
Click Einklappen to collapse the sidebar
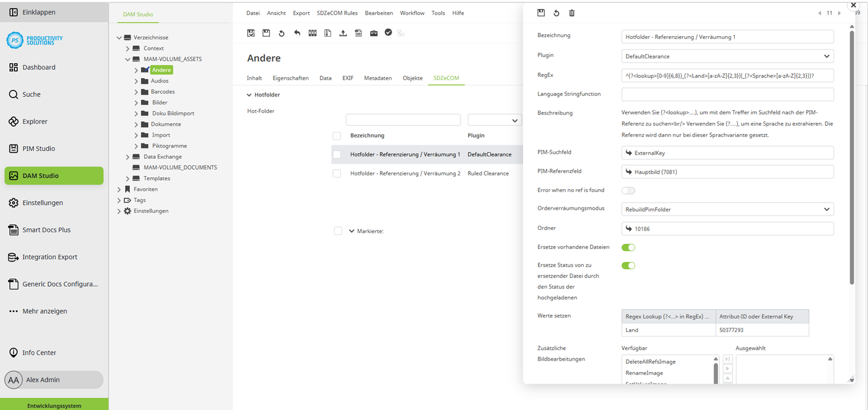(38, 12)
